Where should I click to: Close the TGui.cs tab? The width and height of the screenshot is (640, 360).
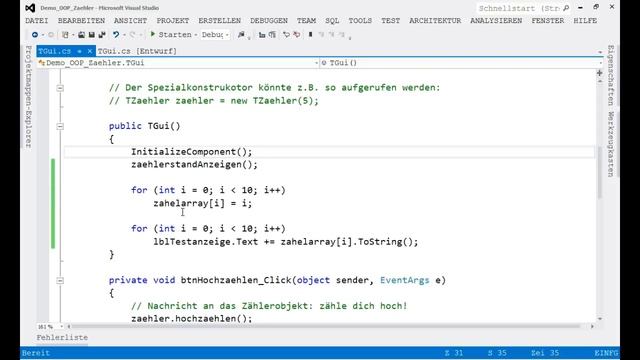89,51
